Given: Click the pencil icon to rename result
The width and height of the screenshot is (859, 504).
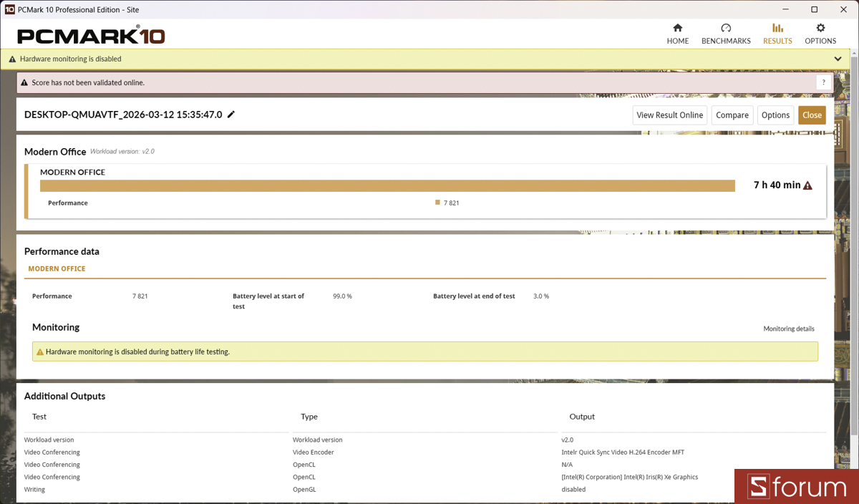Looking at the screenshot, I should (231, 115).
